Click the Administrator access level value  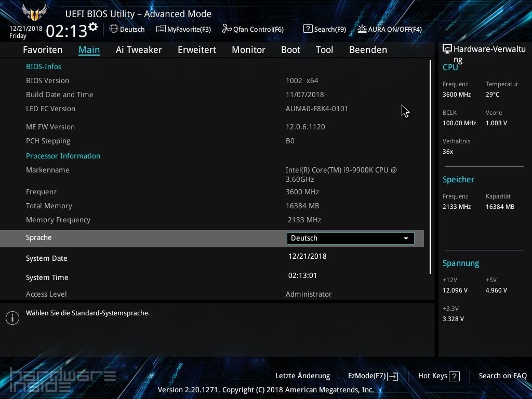tap(309, 294)
